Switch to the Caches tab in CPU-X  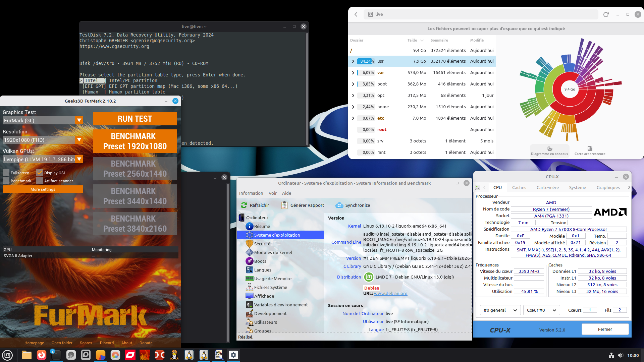(x=519, y=187)
